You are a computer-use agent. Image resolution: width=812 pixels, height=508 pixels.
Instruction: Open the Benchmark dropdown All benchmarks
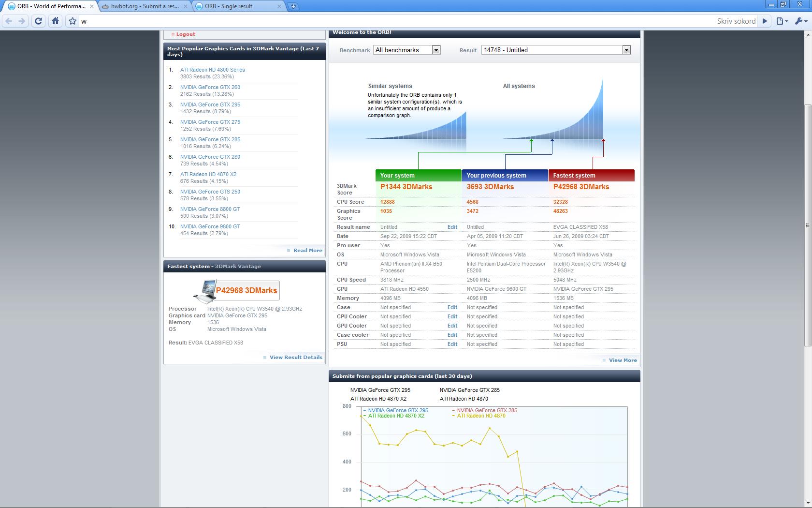(x=406, y=50)
